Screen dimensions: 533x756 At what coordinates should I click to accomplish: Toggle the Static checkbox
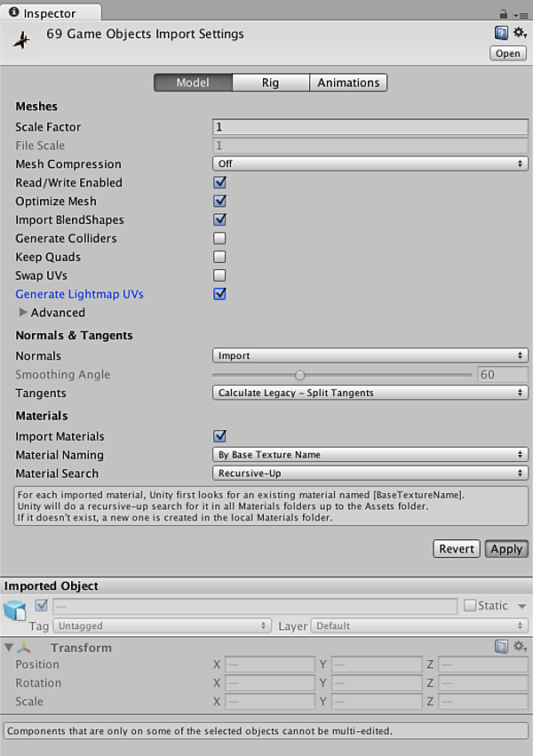coord(470,605)
